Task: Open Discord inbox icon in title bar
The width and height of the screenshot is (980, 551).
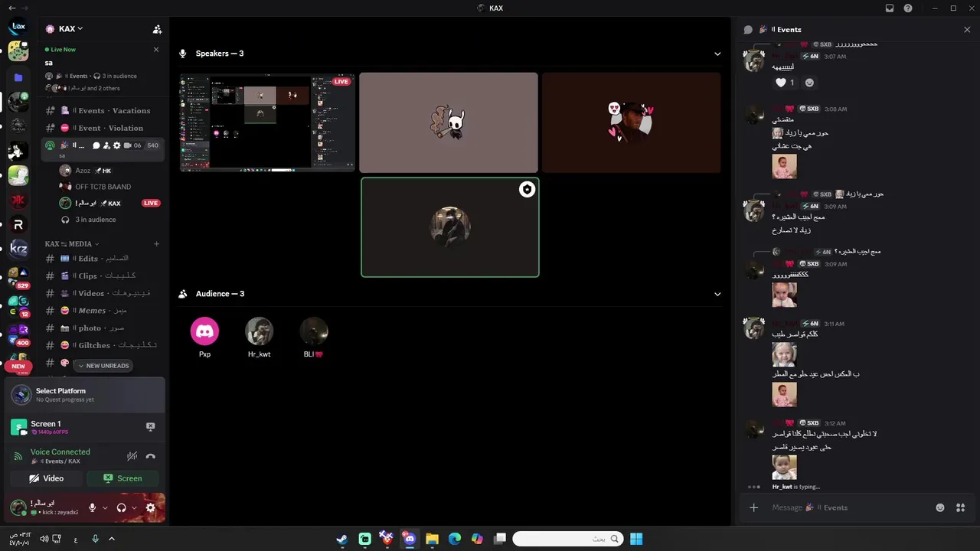Action: [890, 8]
